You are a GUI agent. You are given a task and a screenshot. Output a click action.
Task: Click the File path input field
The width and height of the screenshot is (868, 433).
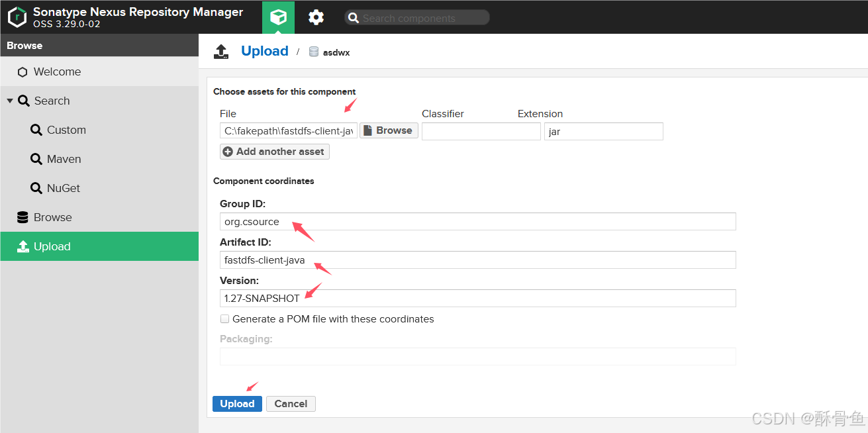pyautogui.click(x=289, y=131)
